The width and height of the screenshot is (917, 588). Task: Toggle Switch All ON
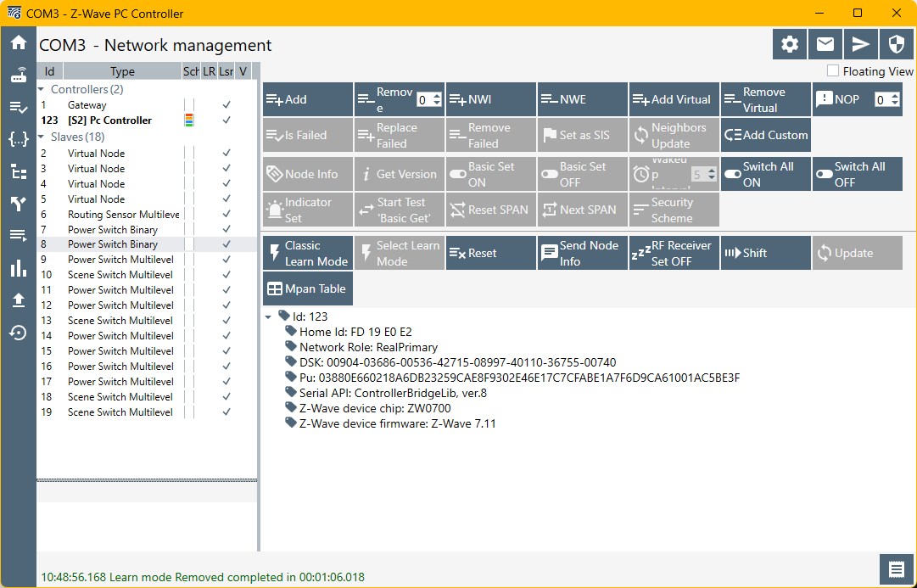click(765, 174)
